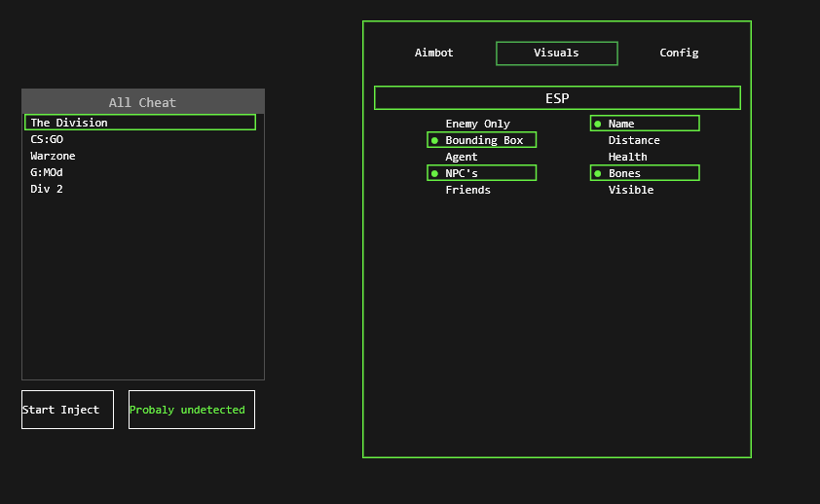Turn on the Agent option
The image size is (820, 504).
coord(462,157)
